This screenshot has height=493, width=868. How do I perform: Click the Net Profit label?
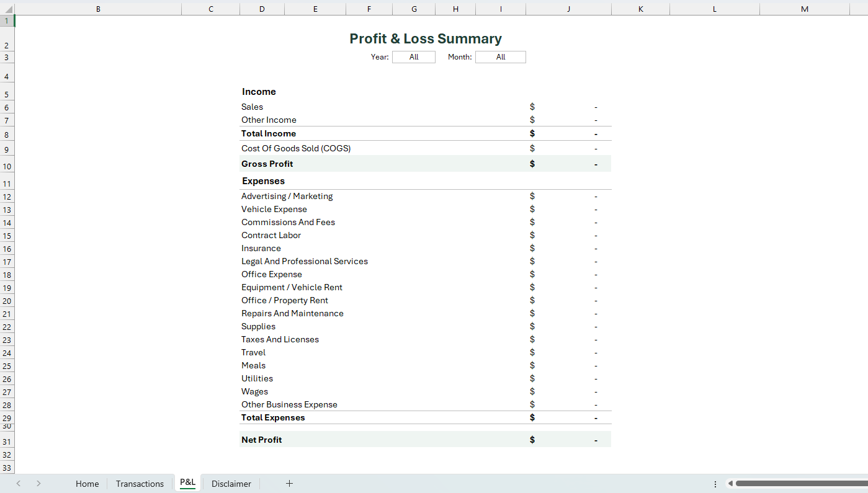tap(261, 440)
